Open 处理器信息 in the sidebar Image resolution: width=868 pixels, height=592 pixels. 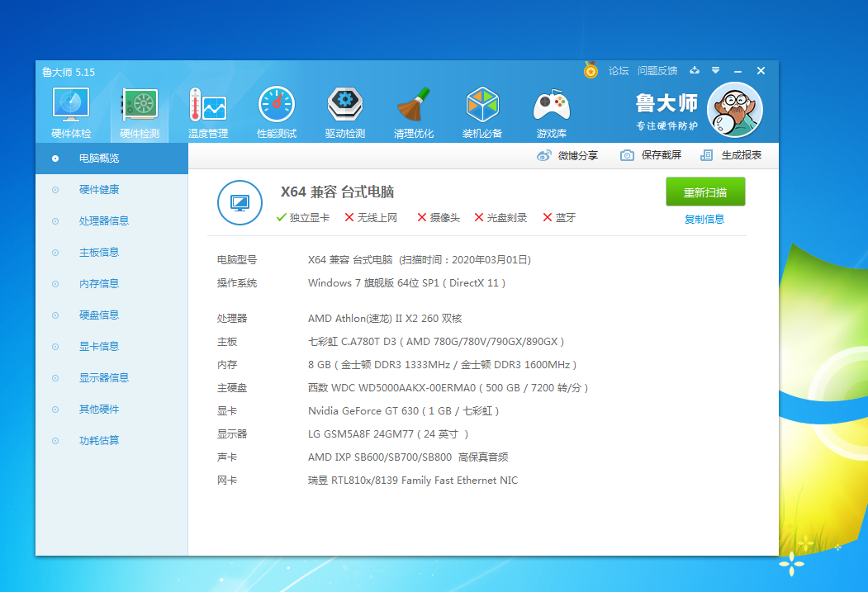click(111, 220)
